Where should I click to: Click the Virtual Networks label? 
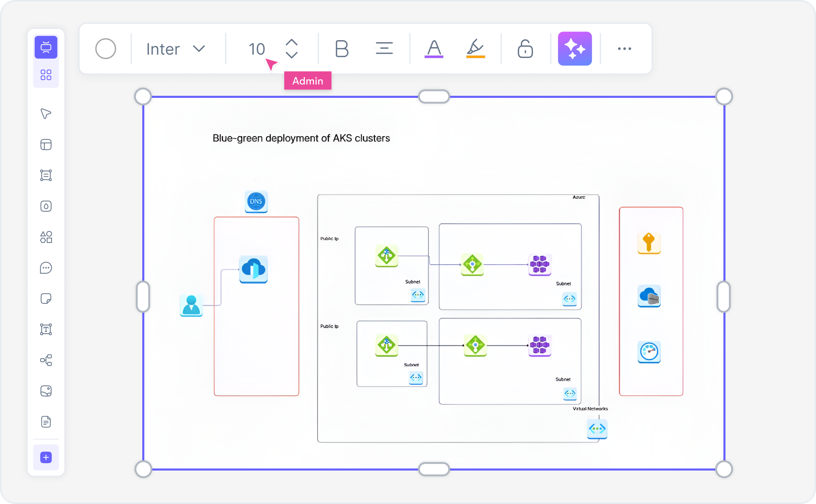[590, 409]
